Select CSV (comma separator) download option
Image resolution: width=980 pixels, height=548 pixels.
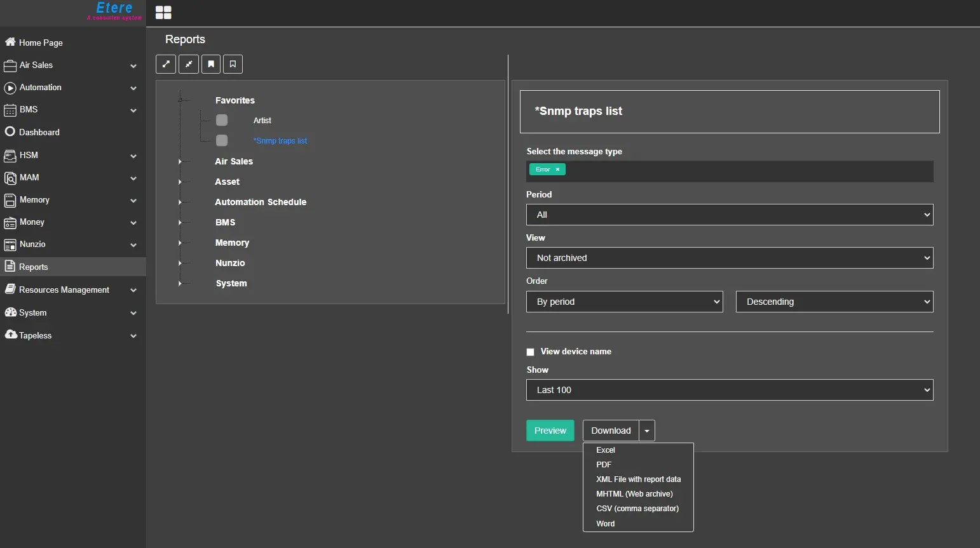(637, 509)
